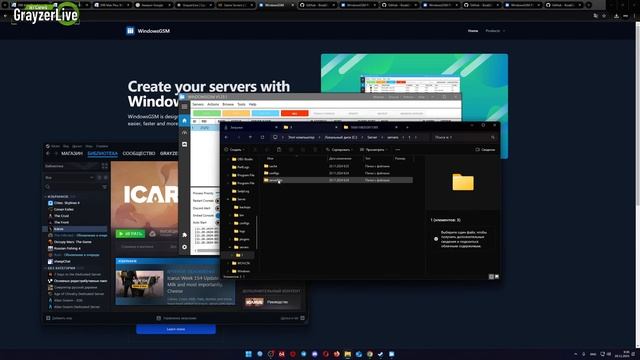
Task: Click the cloud status icon beside ИГРАТЬ
Action: (x=153, y=234)
